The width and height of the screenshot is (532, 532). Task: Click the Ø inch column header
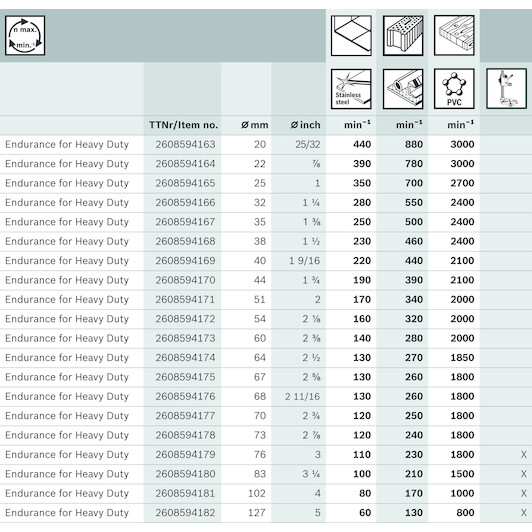pyautogui.click(x=305, y=125)
